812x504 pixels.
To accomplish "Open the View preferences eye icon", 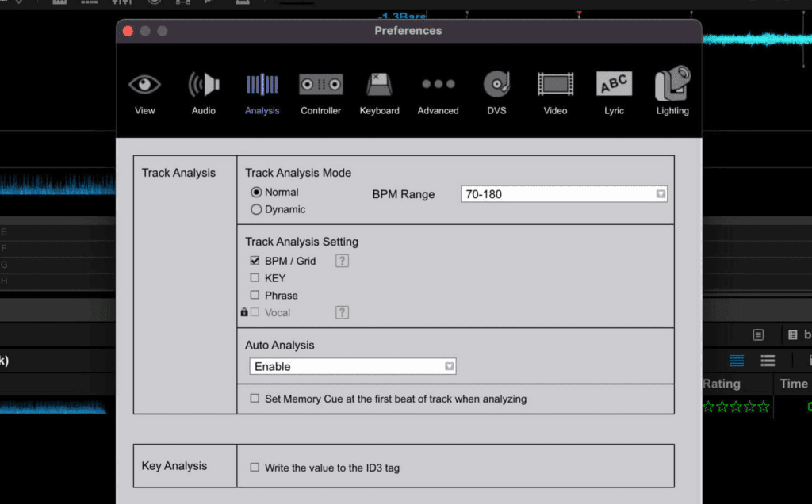I will (x=144, y=85).
